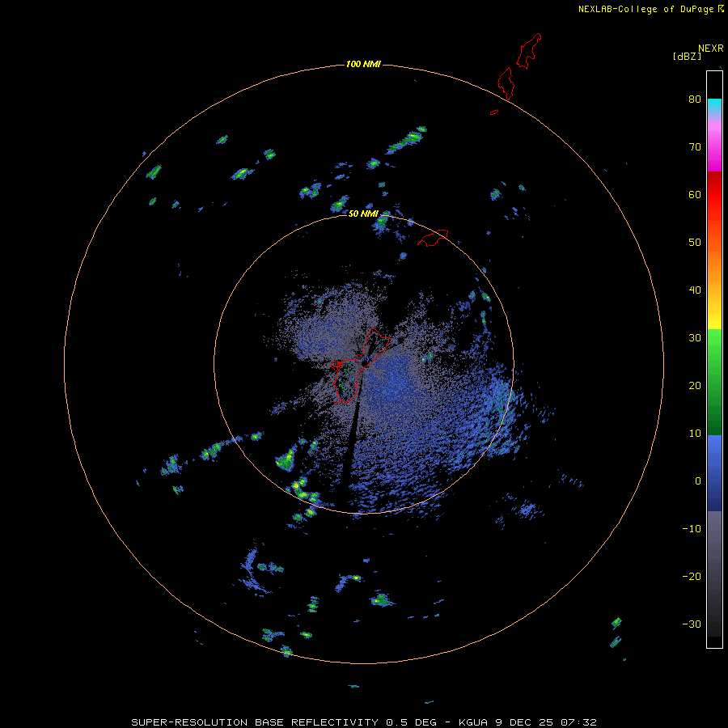Click the 0 dBZ scale label
The height and width of the screenshot is (728, 728).
(x=697, y=481)
